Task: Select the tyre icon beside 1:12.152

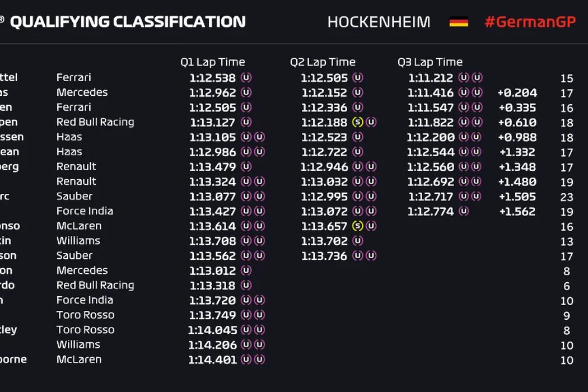Action: click(x=358, y=92)
